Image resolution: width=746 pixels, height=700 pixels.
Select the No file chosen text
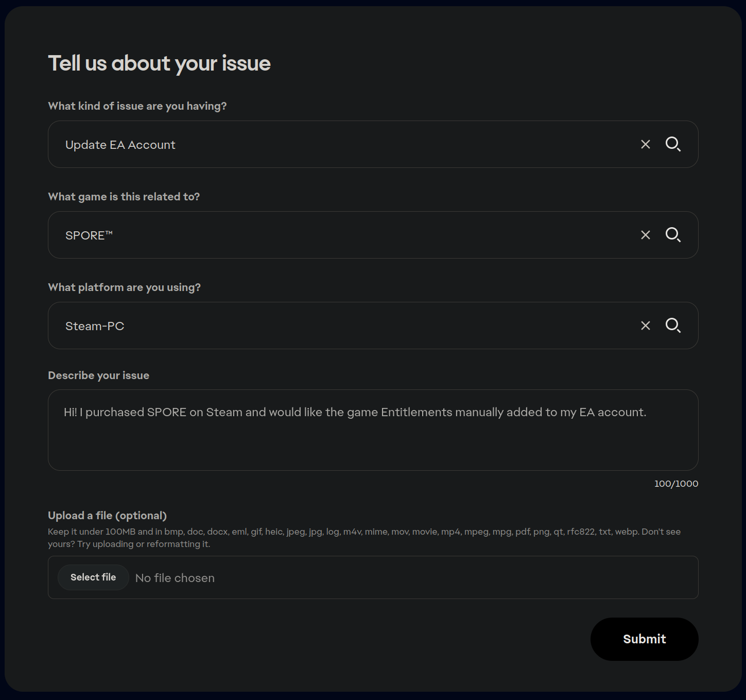pyautogui.click(x=175, y=578)
